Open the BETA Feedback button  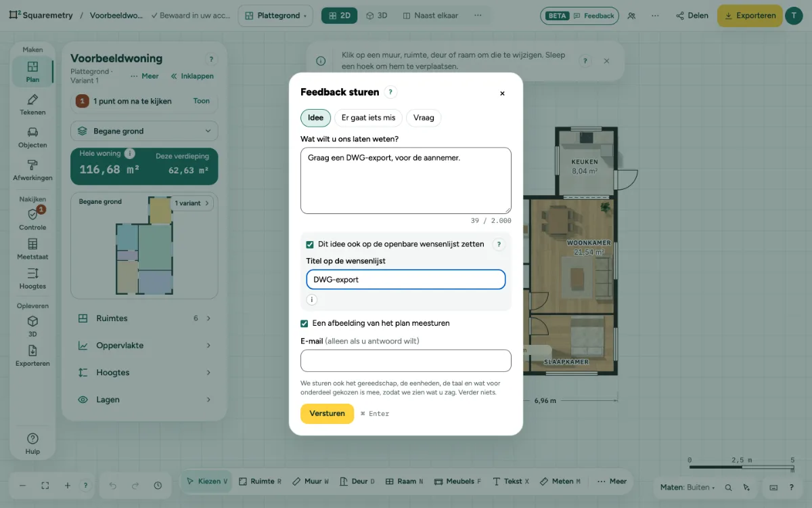click(x=579, y=16)
